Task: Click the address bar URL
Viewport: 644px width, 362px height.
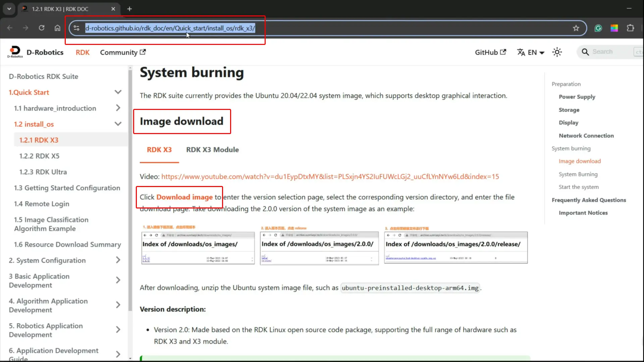Action: click(170, 28)
